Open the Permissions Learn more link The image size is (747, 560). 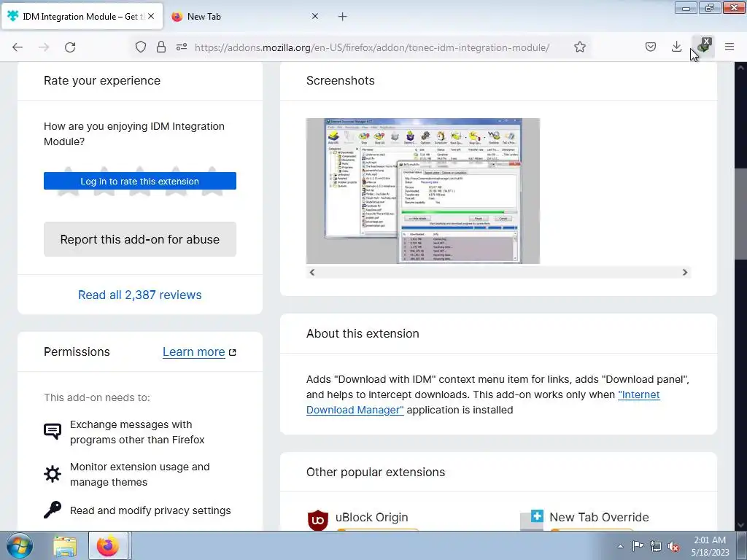(199, 352)
